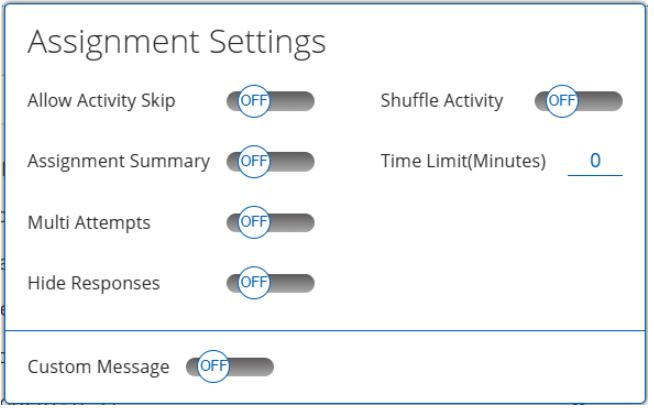Click the Multi Attempts label text

click(x=88, y=222)
